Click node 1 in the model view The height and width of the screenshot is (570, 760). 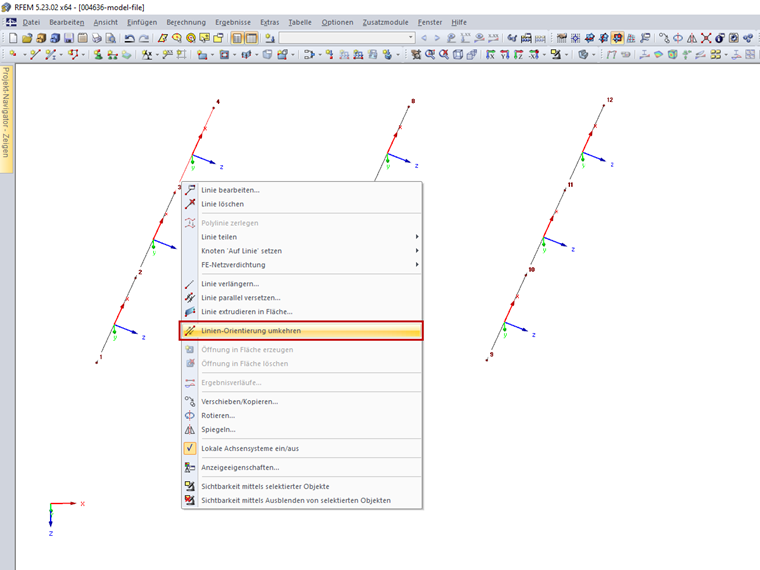(x=96, y=363)
